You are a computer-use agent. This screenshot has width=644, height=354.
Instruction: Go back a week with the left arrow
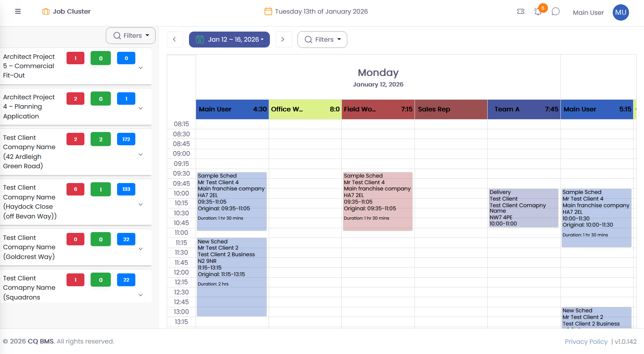[175, 39]
